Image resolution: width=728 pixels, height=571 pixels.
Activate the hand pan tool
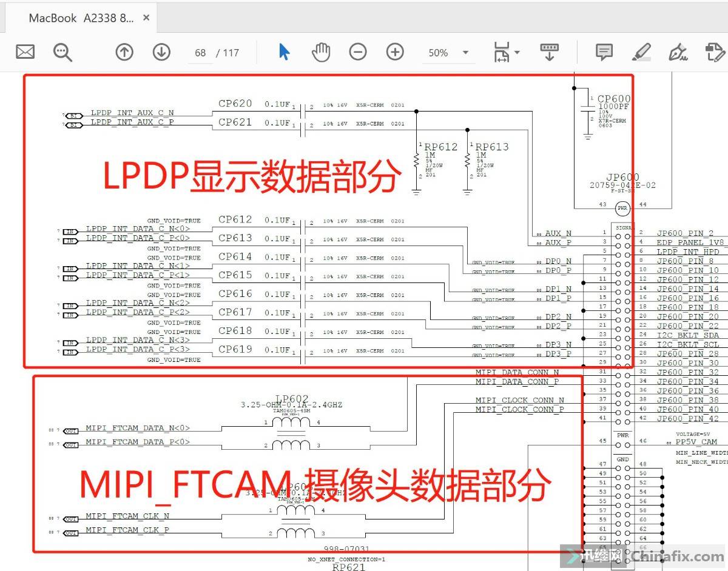point(321,52)
